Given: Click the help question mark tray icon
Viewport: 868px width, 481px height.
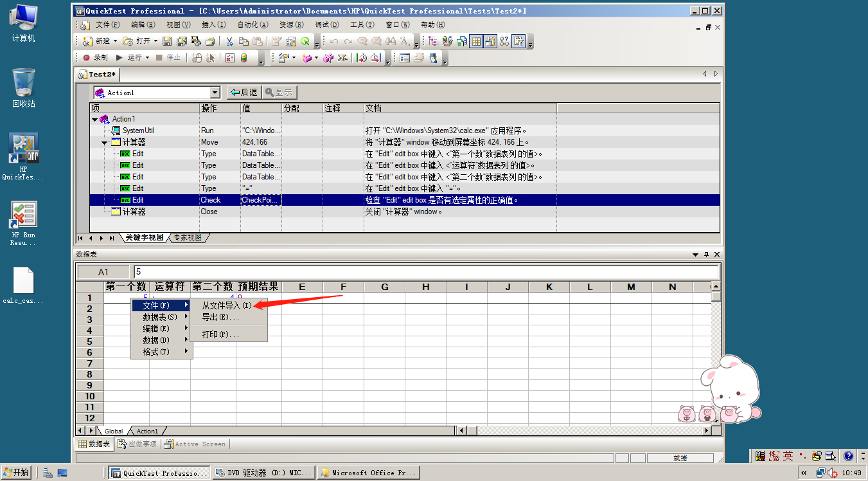Looking at the screenshot, I should point(848,456).
